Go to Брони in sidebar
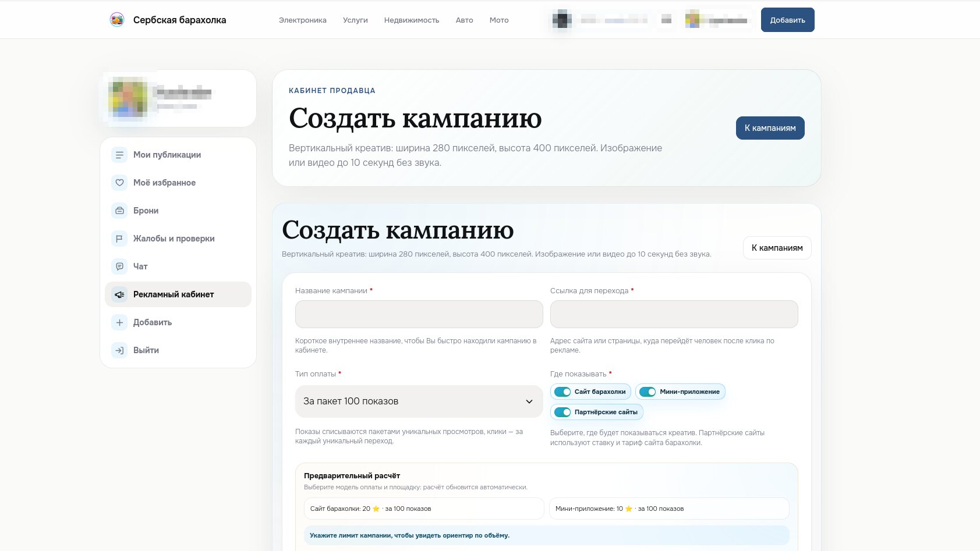The width and height of the screenshot is (980, 551). point(178,211)
